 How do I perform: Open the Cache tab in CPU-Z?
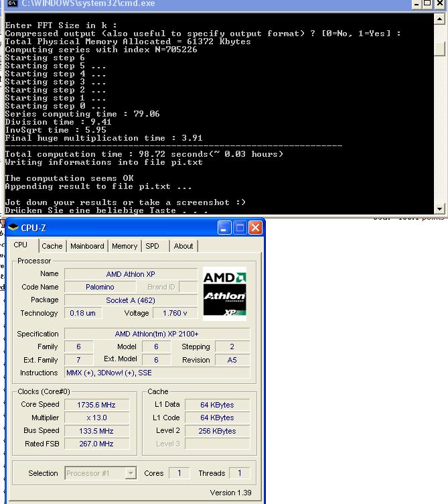(x=52, y=246)
